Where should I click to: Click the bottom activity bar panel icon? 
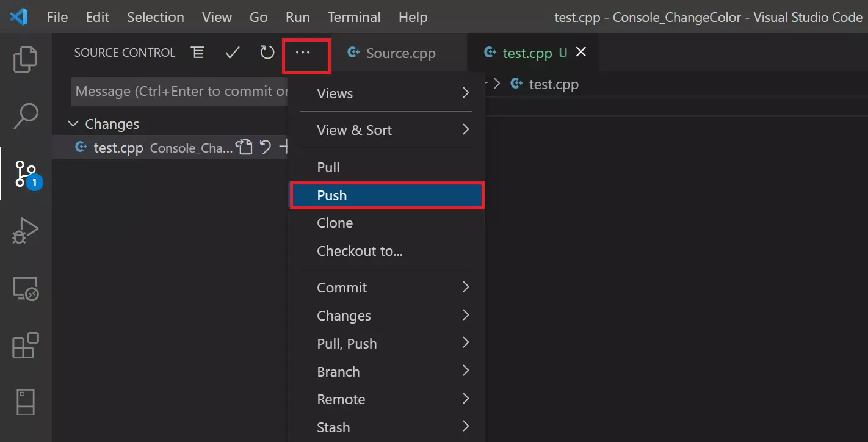coord(26,402)
